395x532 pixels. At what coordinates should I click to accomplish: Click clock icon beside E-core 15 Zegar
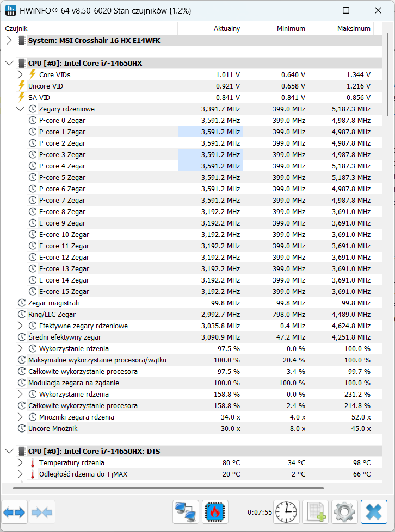pos(32,291)
